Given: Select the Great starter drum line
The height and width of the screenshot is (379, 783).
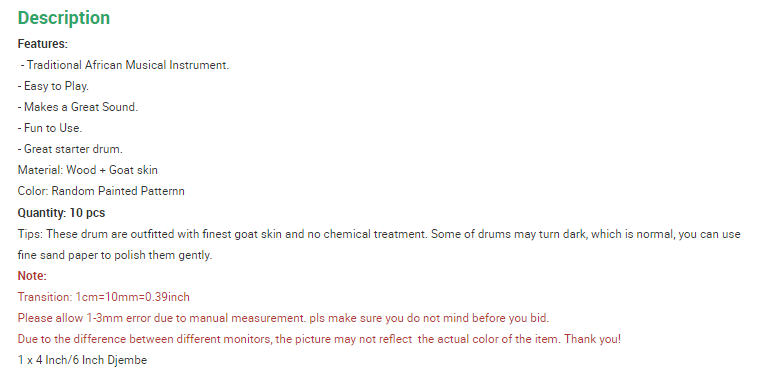Looking at the screenshot, I should point(70,149).
